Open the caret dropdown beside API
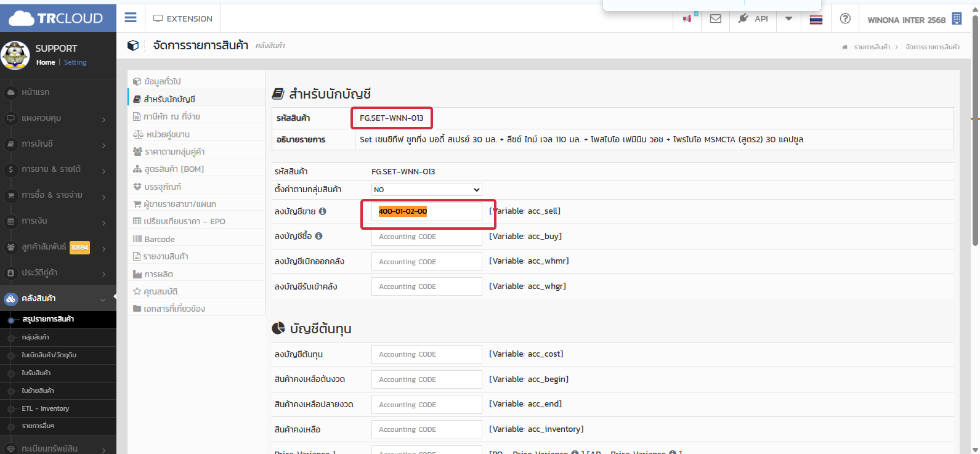The image size is (980, 454). click(788, 18)
